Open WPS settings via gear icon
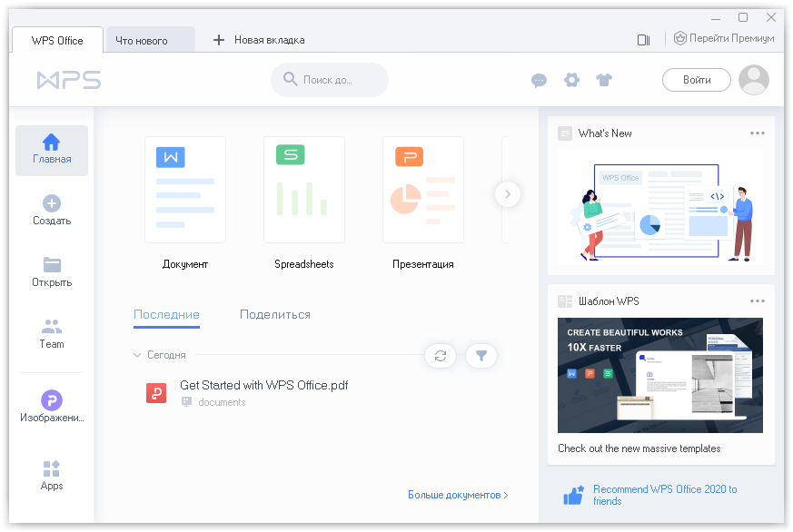The image size is (793, 532). 571,80
